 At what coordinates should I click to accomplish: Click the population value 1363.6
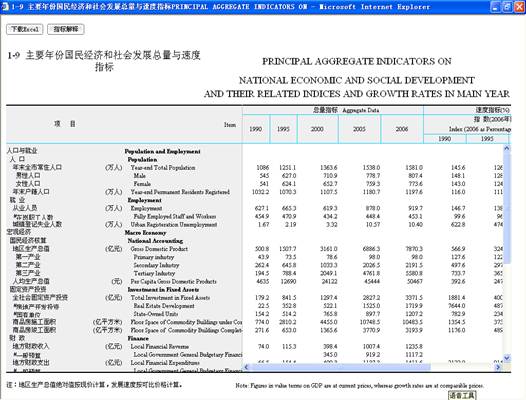[x=329, y=168]
